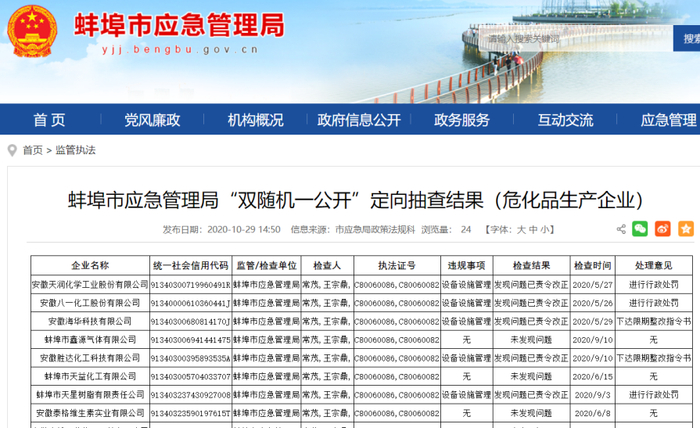
Task: Select 安徽胜达化工科技有限公司 cell
Action: click(90, 358)
